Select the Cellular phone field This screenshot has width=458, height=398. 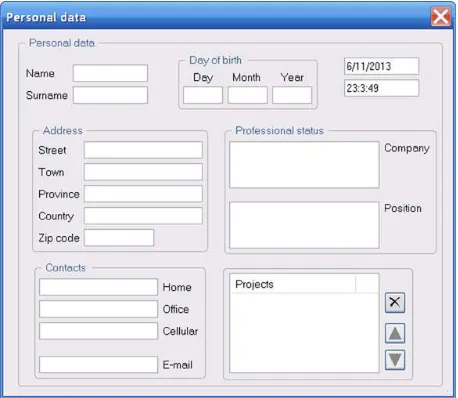click(98, 331)
